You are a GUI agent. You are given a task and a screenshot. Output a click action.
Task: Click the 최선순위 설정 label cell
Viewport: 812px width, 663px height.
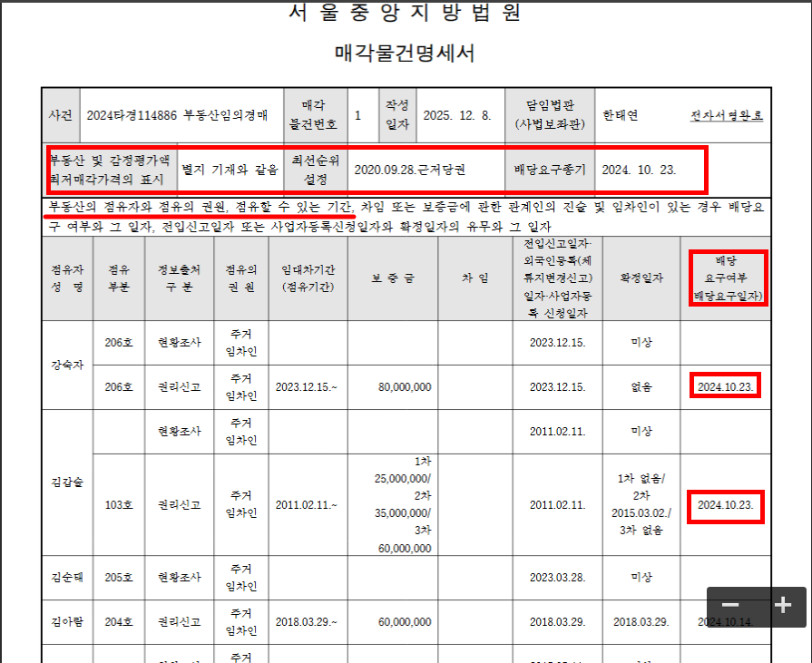316,170
